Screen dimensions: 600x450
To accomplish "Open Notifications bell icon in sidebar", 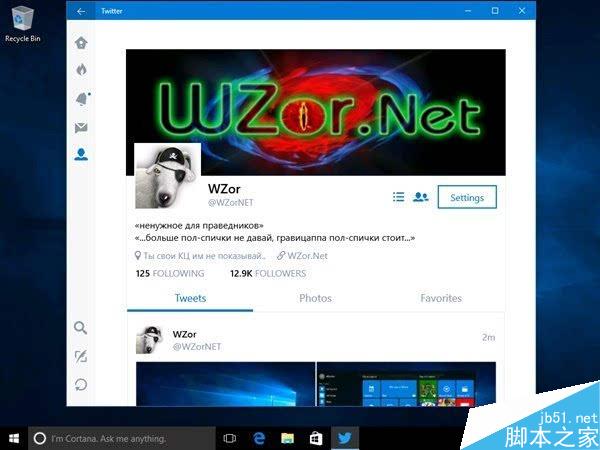I will 82,99.
